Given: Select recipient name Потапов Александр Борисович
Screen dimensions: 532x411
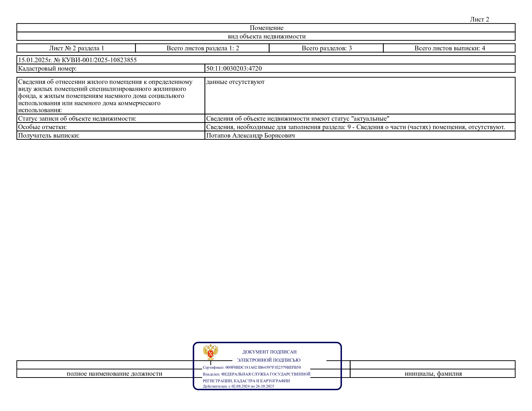Looking at the screenshot, I should coord(250,136).
